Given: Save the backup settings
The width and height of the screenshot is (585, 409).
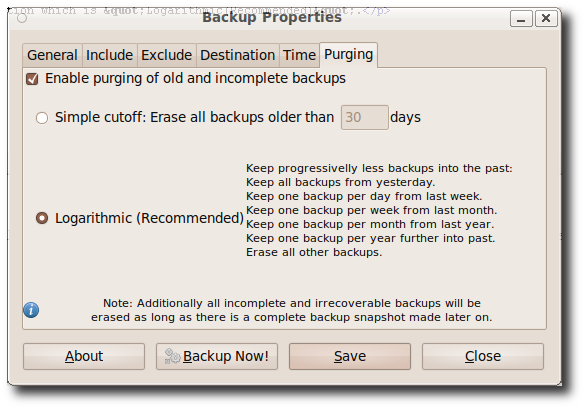Looking at the screenshot, I should click(x=350, y=356).
